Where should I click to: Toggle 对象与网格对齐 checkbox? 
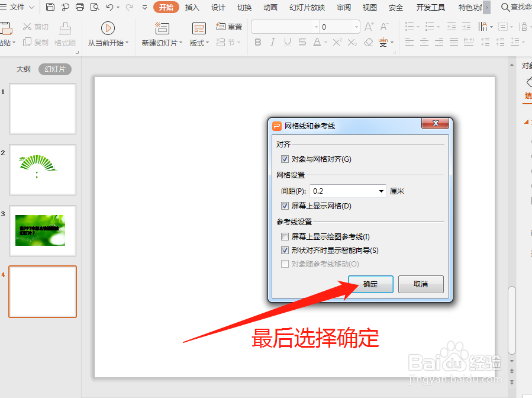pyautogui.click(x=285, y=159)
